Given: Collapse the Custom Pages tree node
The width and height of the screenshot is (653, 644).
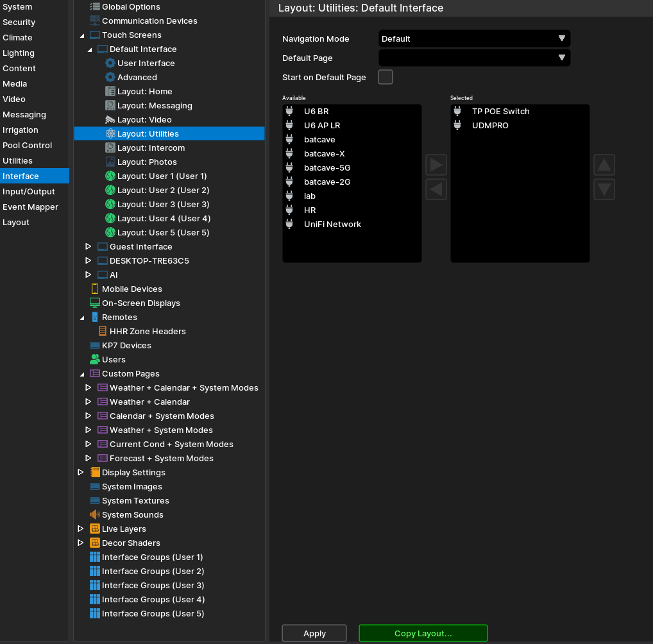Looking at the screenshot, I should [81, 374].
